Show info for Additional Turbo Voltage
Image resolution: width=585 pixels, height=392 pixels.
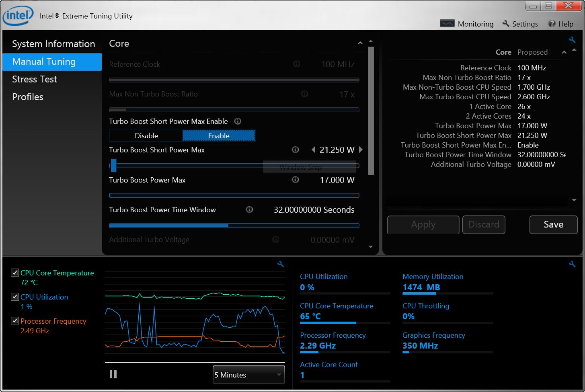276,239
